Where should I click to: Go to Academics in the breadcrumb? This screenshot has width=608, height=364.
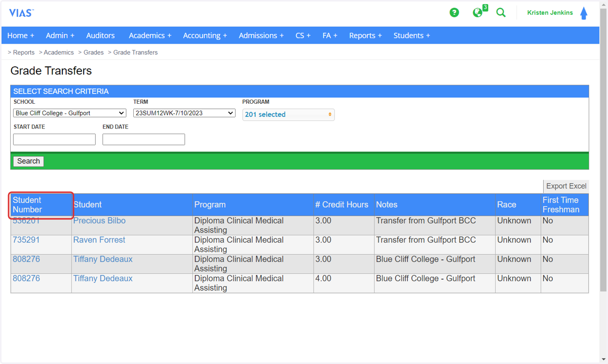tap(59, 52)
